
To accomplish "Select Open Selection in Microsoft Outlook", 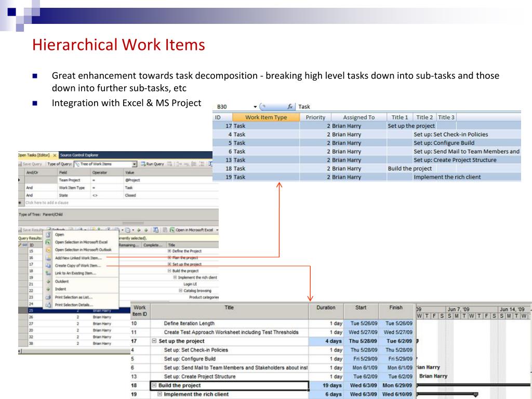I will [81, 250].
